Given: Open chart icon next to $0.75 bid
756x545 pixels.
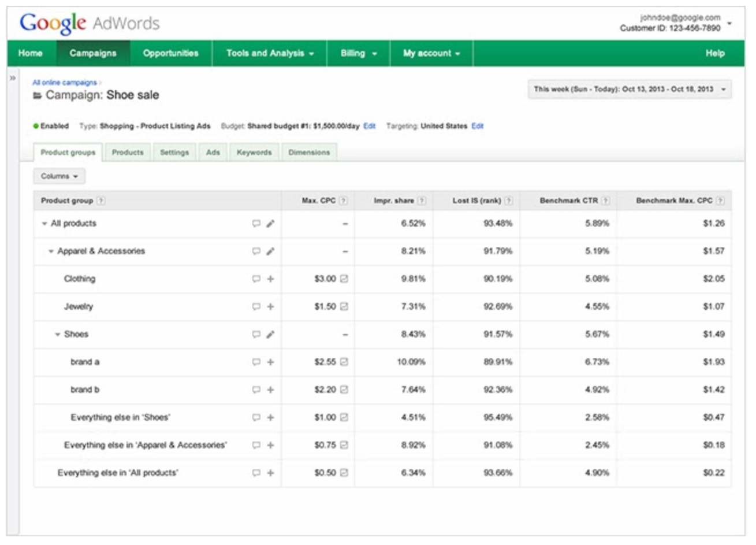Looking at the screenshot, I should point(344,446).
